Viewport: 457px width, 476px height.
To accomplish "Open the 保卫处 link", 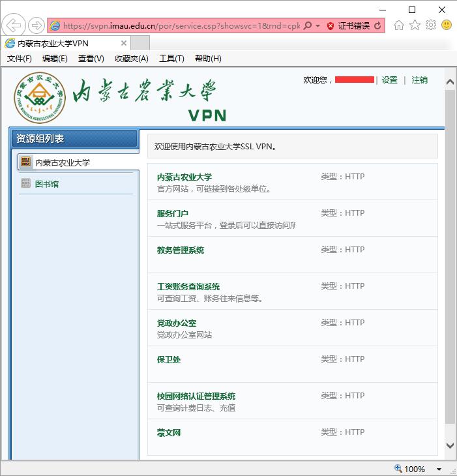I will (x=168, y=360).
